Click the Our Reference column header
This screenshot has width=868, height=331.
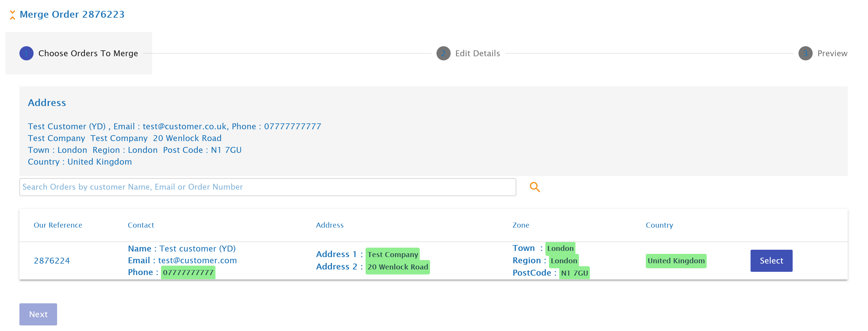point(58,225)
